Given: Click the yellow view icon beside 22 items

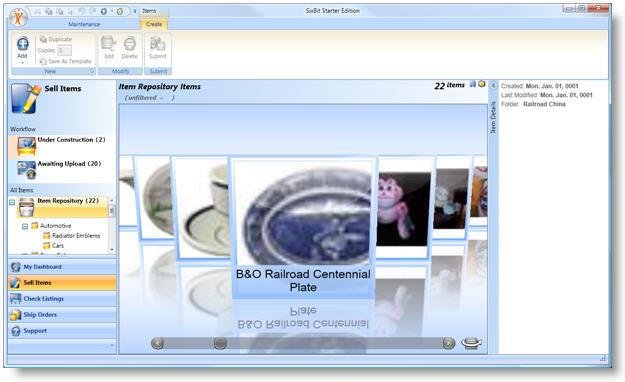Looking at the screenshot, I should [482, 84].
